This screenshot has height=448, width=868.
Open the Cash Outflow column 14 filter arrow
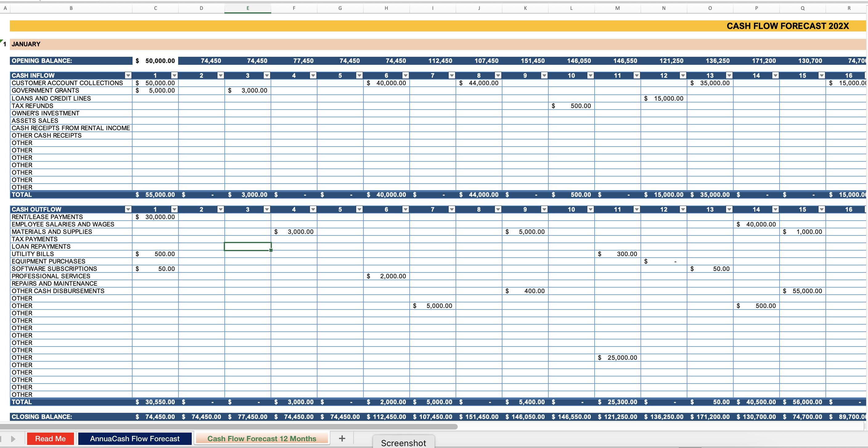click(x=775, y=209)
